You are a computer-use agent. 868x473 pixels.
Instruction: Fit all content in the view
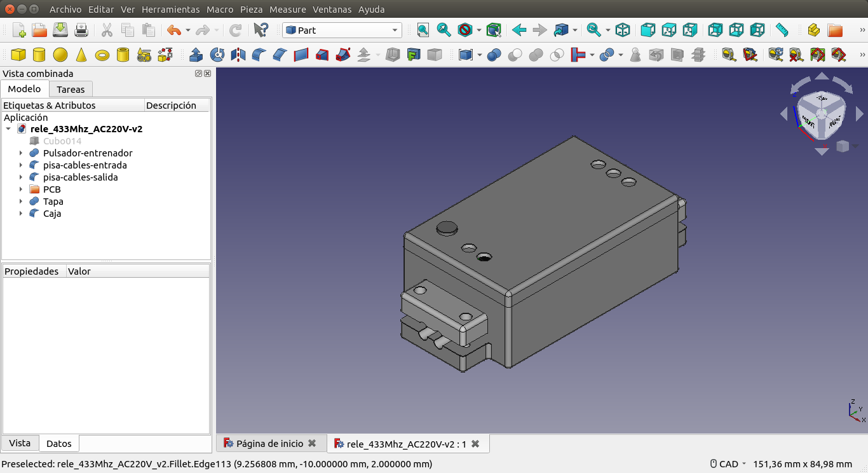(x=423, y=30)
